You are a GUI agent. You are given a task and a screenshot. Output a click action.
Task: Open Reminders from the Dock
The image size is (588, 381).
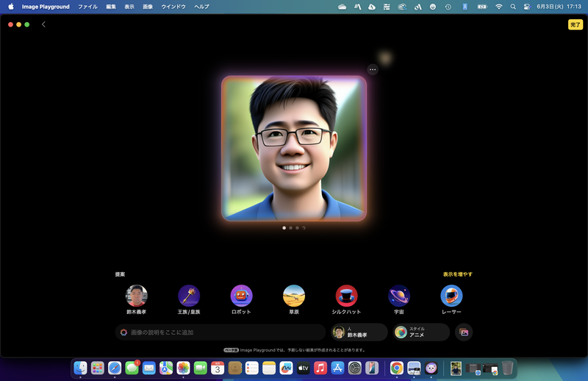(x=251, y=368)
